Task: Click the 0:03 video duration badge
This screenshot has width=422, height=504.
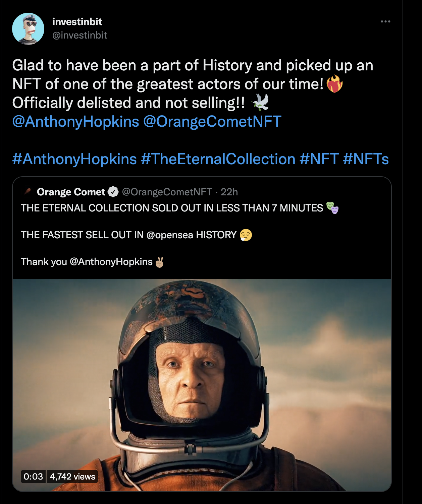Action: pyautogui.click(x=33, y=477)
